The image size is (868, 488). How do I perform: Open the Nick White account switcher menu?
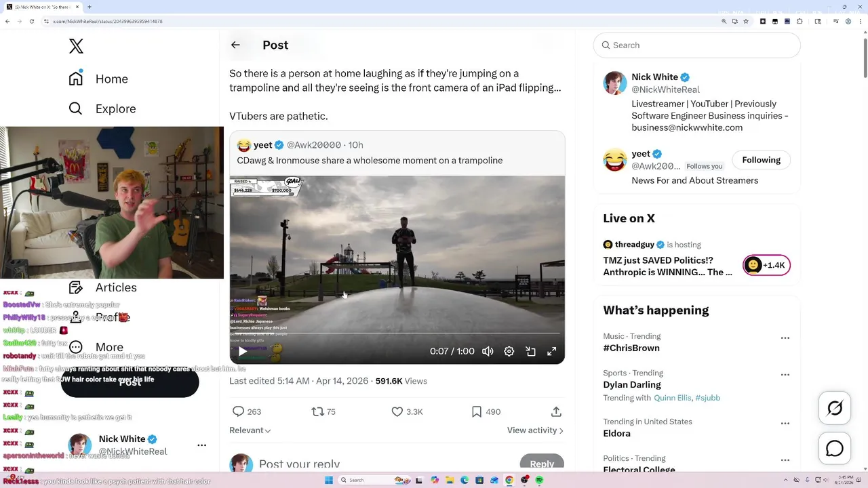(x=137, y=445)
